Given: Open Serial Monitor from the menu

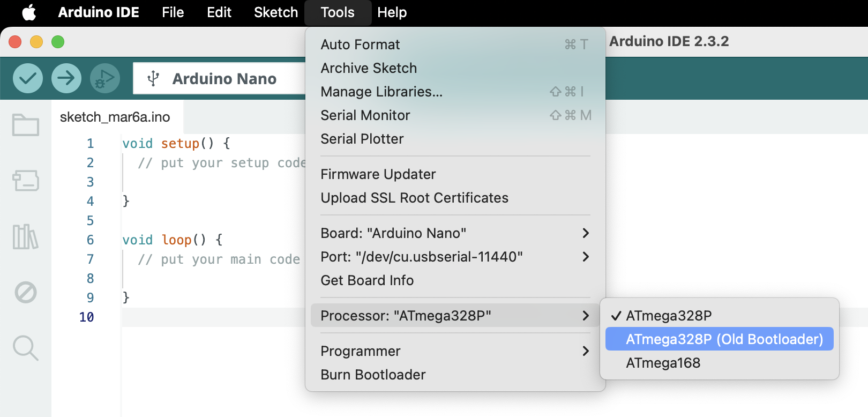Looking at the screenshot, I should point(455,115).
